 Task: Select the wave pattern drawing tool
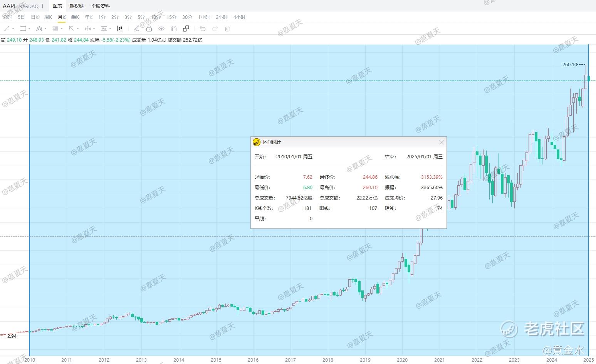[39, 29]
